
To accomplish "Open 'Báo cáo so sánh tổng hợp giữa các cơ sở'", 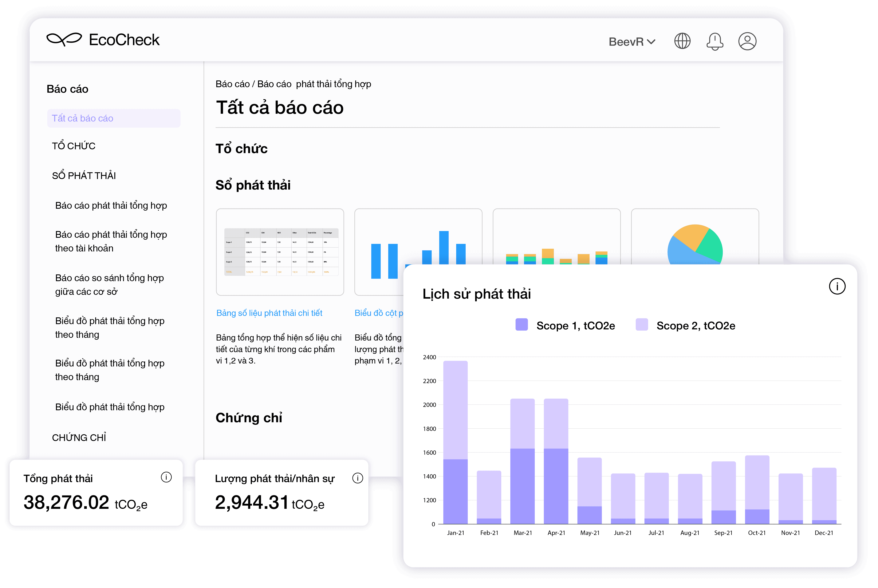I will coord(109,285).
